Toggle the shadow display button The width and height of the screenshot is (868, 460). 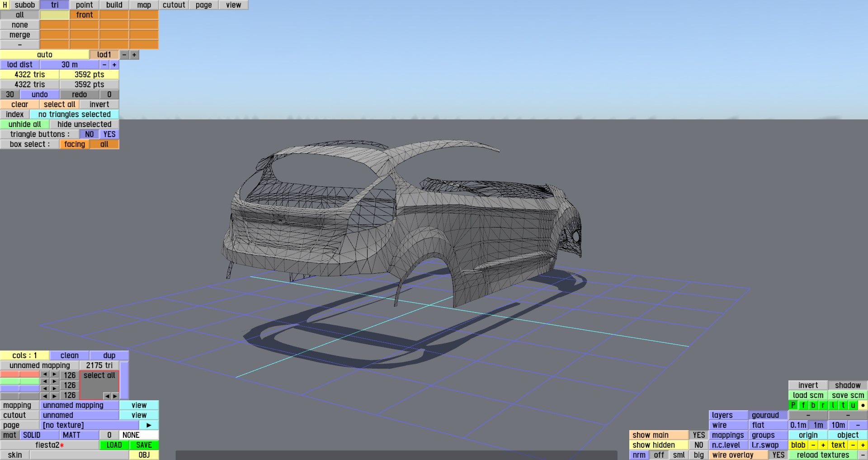pos(848,385)
